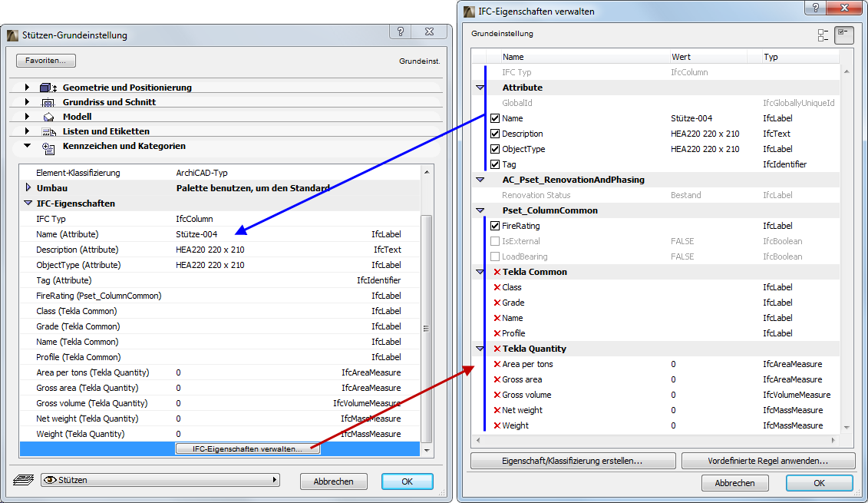Uncheck the Name attribute checkbox
The width and height of the screenshot is (868, 503).
tap(495, 118)
